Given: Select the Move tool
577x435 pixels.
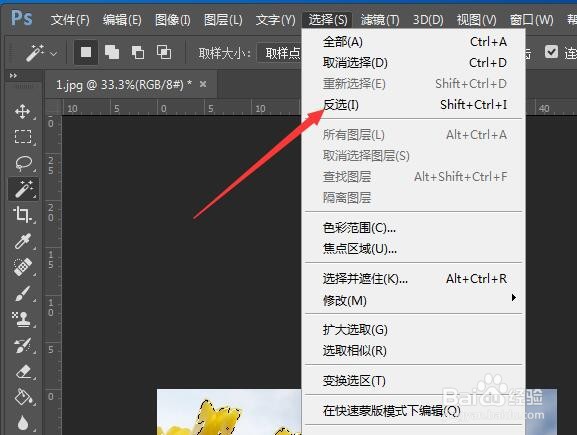Looking at the screenshot, I should coord(22,112).
